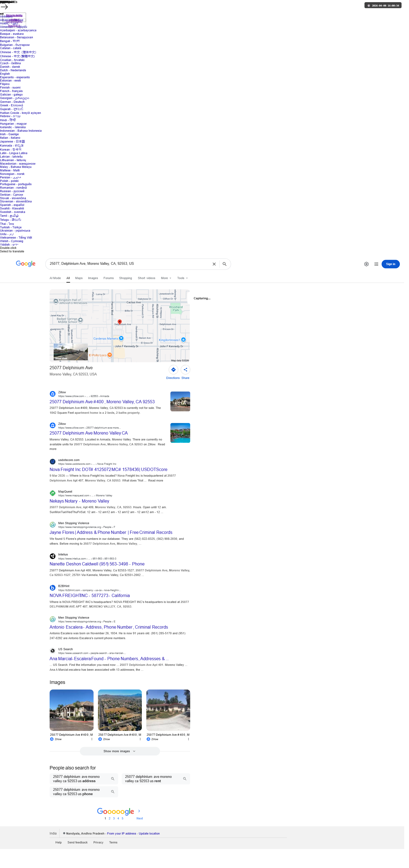409x868 pixels.
Task: Open third Images section photo with palm trees
Action: (168, 710)
